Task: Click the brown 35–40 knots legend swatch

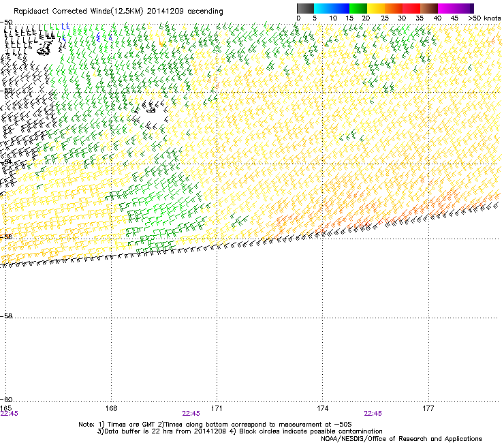Action: click(x=429, y=8)
